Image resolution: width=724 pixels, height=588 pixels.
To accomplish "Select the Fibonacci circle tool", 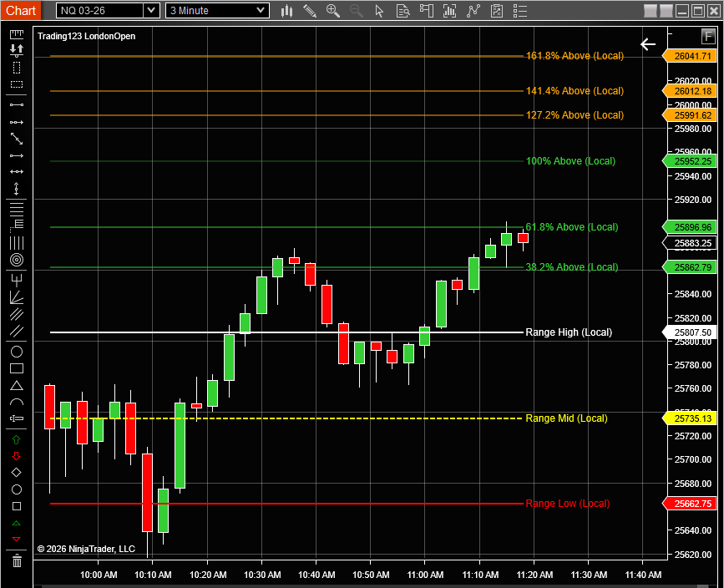I will click(x=16, y=260).
